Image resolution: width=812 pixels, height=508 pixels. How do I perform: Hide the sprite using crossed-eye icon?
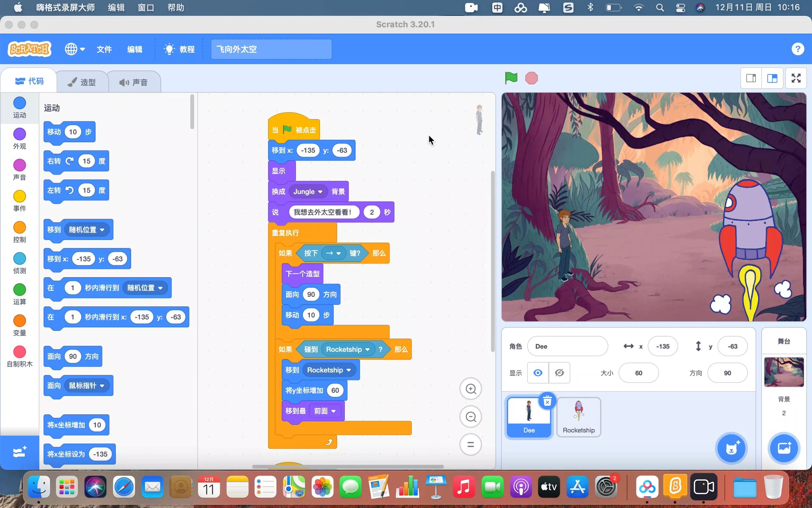[x=559, y=373]
